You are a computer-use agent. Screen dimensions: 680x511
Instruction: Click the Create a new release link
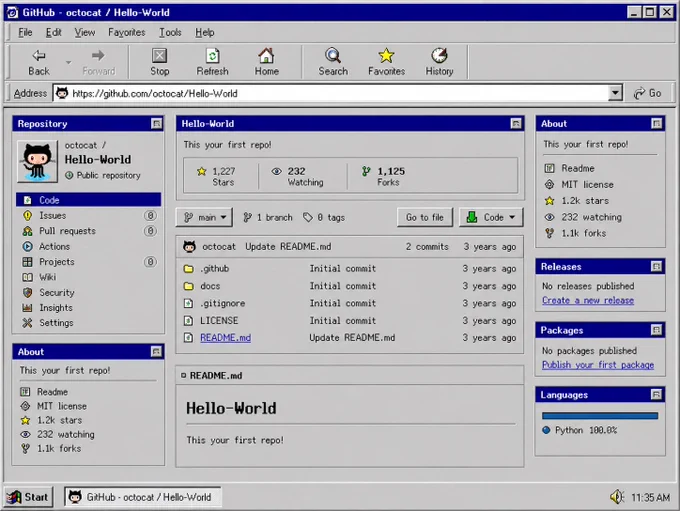click(588, 300)
